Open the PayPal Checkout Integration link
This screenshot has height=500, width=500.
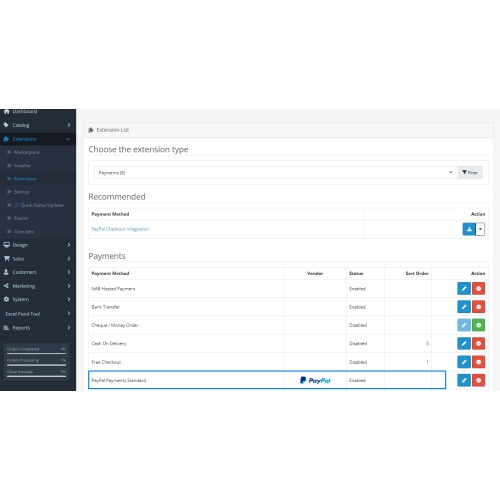[x=120, y=229]
